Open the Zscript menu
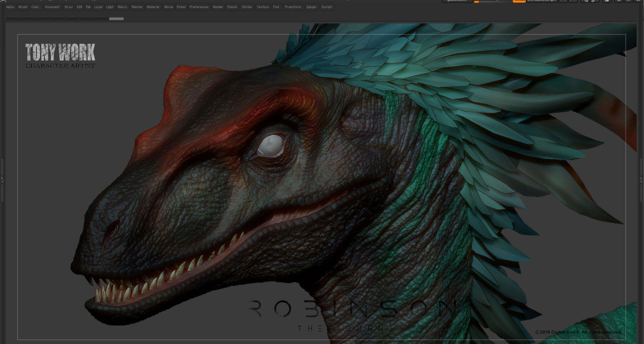The image size is (644, 344). tap(327, 7)
